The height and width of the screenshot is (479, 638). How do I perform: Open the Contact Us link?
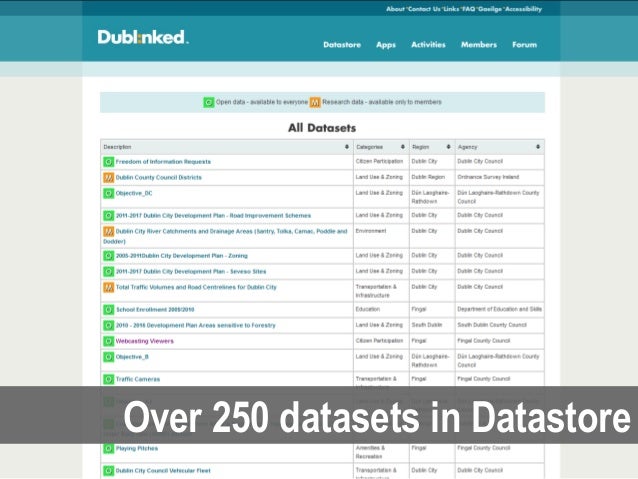point(424,9)
